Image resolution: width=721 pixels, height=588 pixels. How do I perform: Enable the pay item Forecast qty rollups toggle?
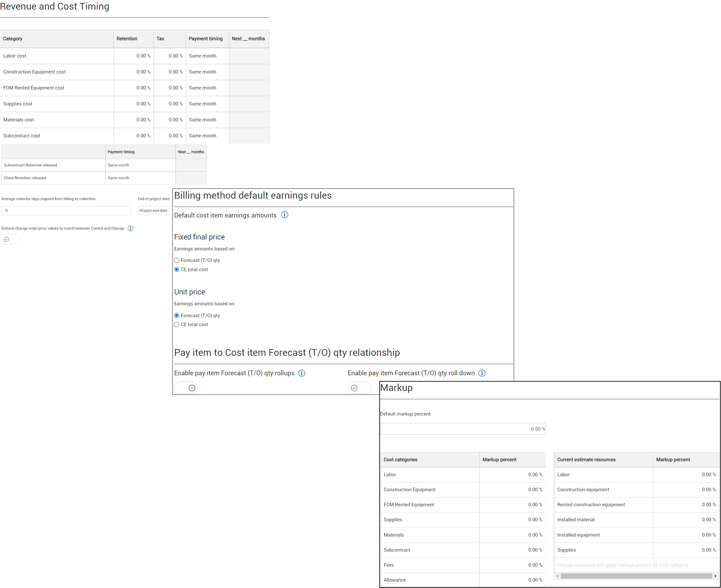(x=186, y=388)
